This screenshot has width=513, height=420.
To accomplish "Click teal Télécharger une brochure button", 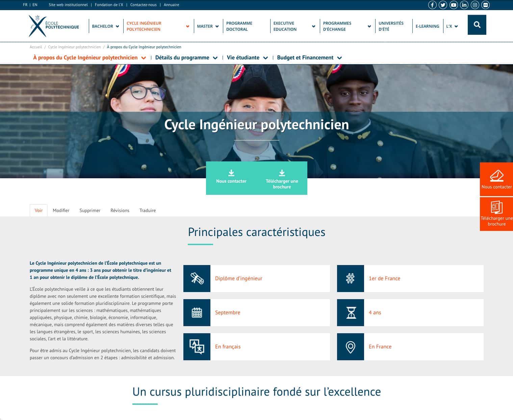I will click(282, 178).
